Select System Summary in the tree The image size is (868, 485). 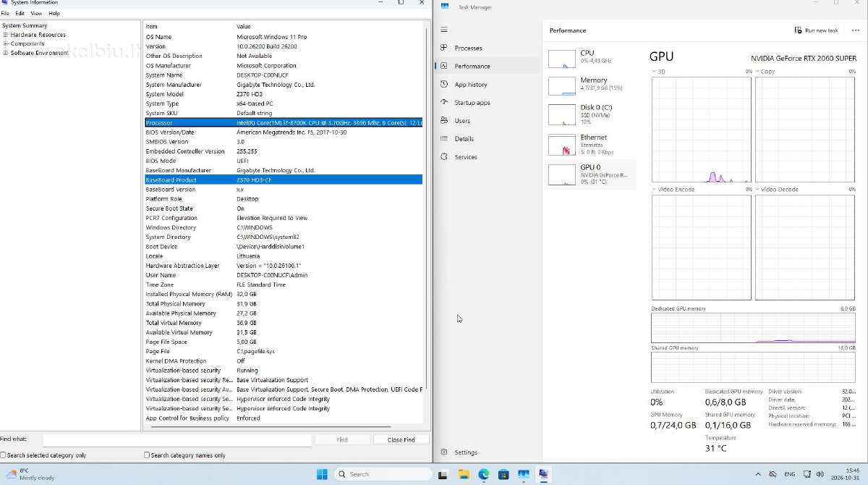click(25, 25)
